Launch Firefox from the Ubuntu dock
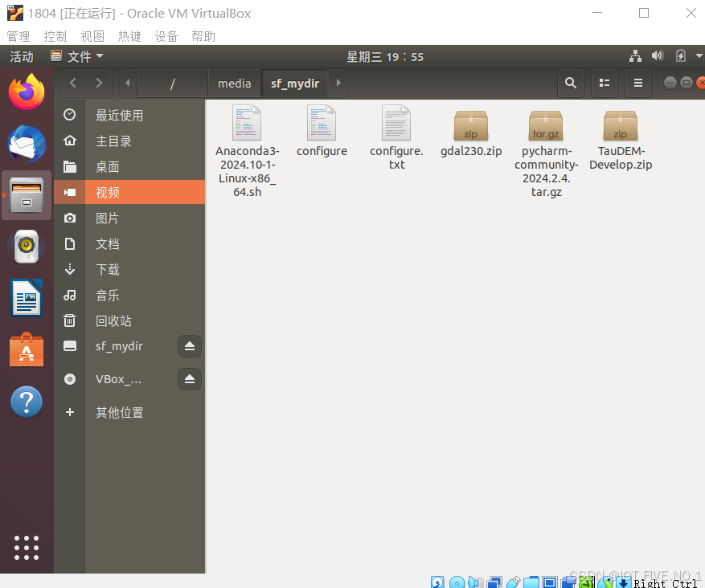Viewport: 705px width, 588px height. click(27, 92)
